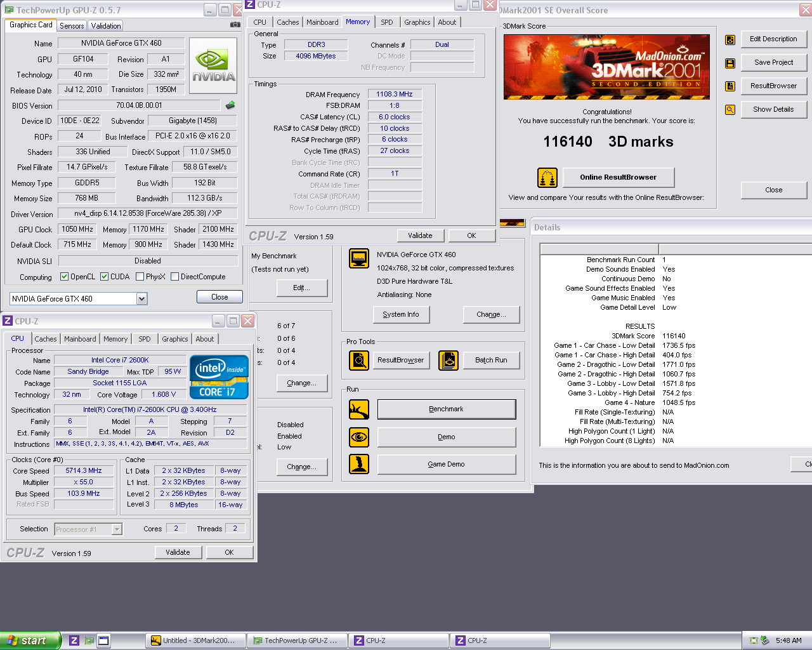Toggle the OpenCL checkbox in GPU-Z
The width and height of the screenshot is (812, 650).
(x=64, y=277)
